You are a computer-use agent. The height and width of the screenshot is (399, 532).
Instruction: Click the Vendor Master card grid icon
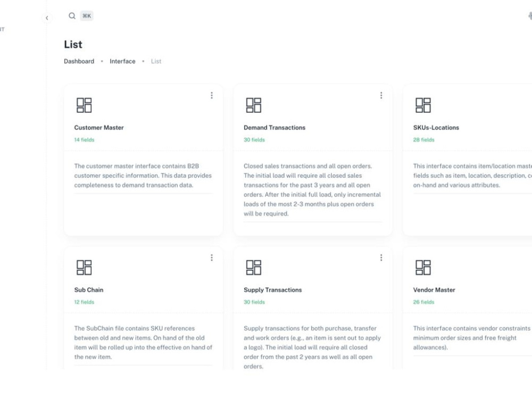[x=423, y=267]
